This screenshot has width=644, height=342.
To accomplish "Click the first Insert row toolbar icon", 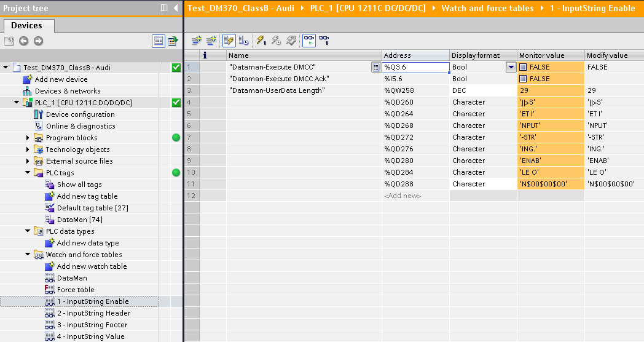I will (196, 41).
